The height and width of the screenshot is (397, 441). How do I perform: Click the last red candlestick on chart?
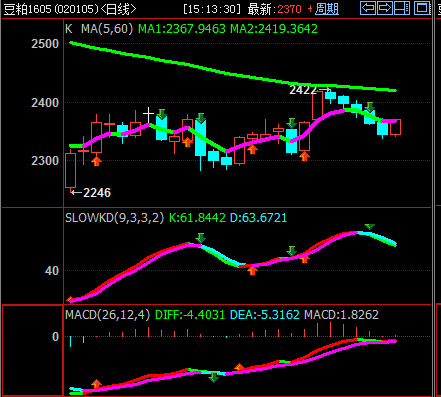395,127
